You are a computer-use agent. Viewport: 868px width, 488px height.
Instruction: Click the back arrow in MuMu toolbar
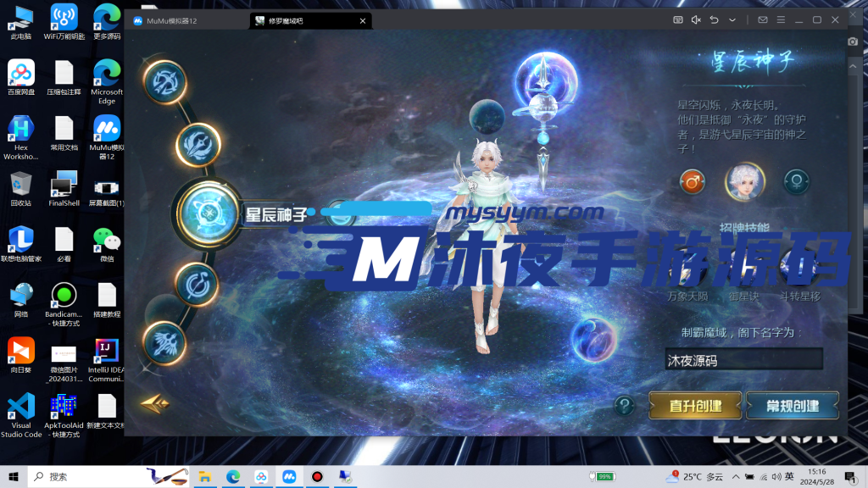tap(715, 19)
